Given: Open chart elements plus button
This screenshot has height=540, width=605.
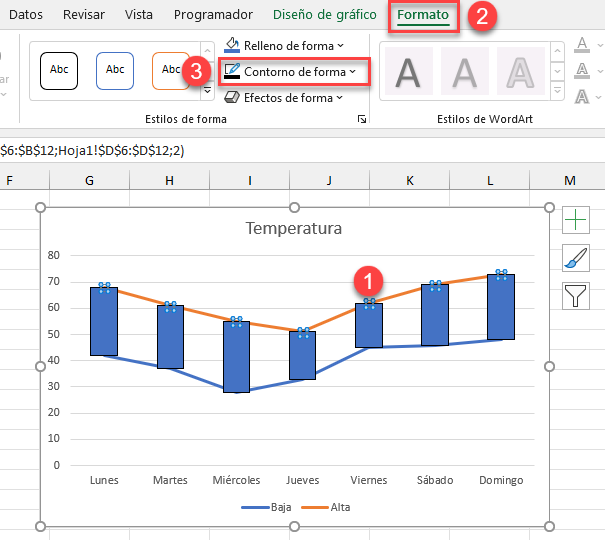Looking at the screenshot, I should (576, 220).
